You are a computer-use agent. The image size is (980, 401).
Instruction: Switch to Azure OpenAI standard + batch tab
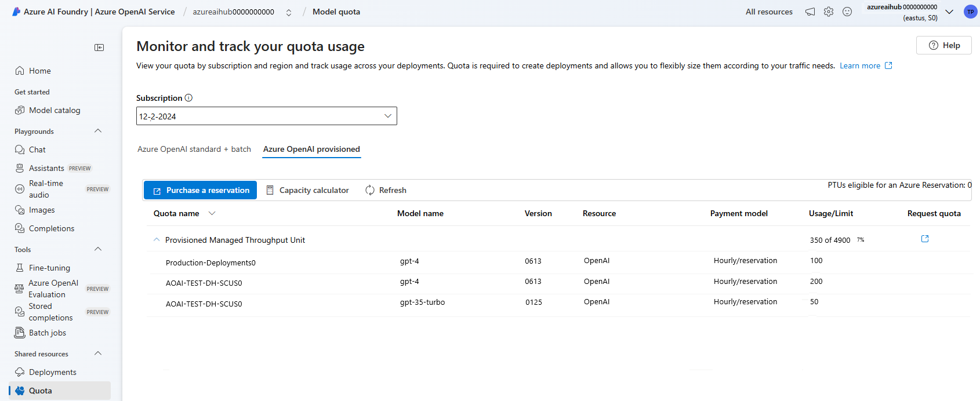point(194,149)
